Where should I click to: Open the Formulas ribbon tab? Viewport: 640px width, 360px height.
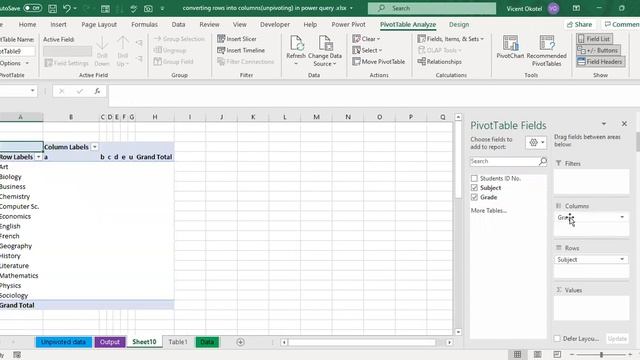[144, 24]
